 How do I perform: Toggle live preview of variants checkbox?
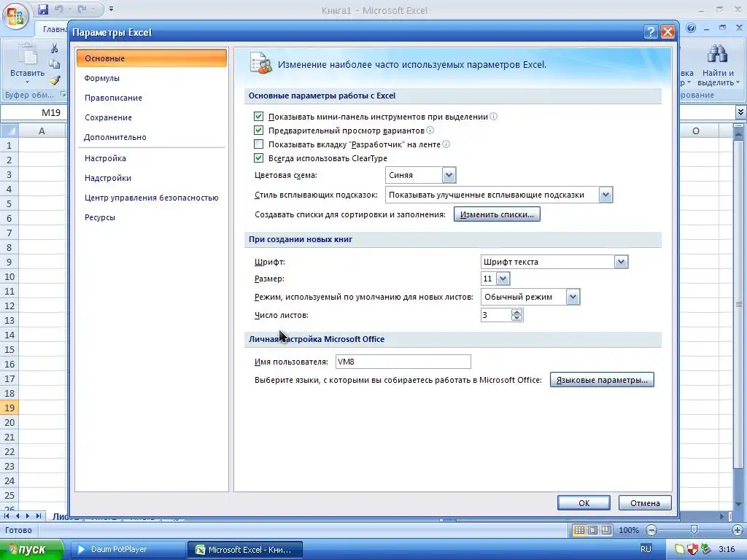coord(259,130)
